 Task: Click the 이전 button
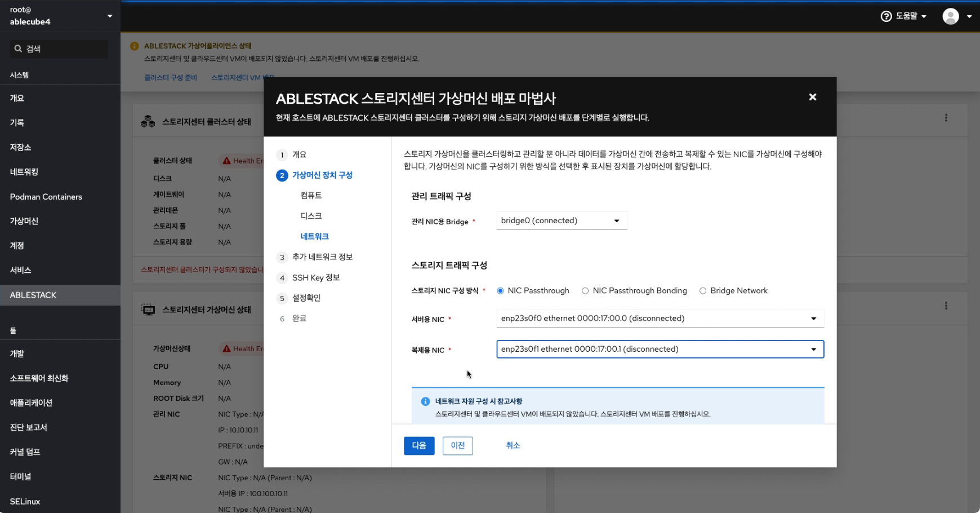point(458,445)
